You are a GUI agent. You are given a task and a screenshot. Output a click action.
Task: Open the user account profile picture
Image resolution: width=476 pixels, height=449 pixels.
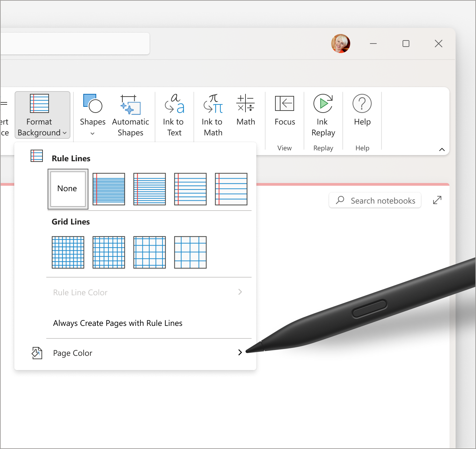coord(340,44)
